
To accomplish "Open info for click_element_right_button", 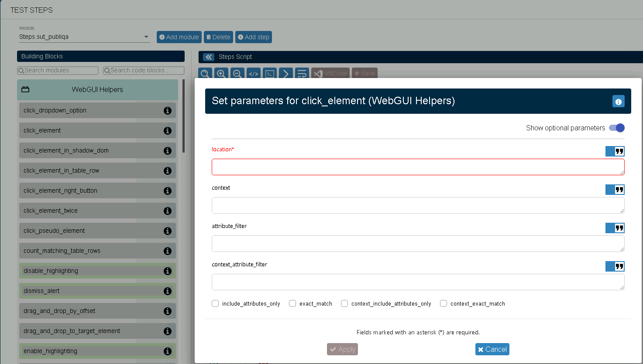I will point(167,191).
